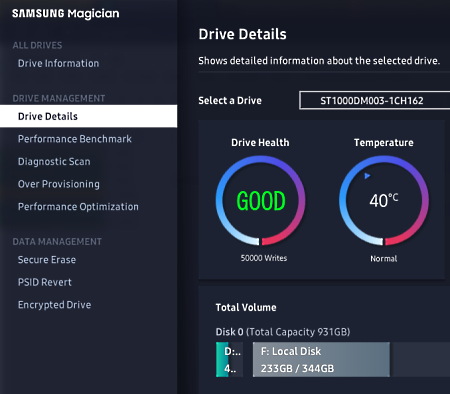
Task: Click the 'DATA MANAGEMENT' section header
Action: (57, 242)
